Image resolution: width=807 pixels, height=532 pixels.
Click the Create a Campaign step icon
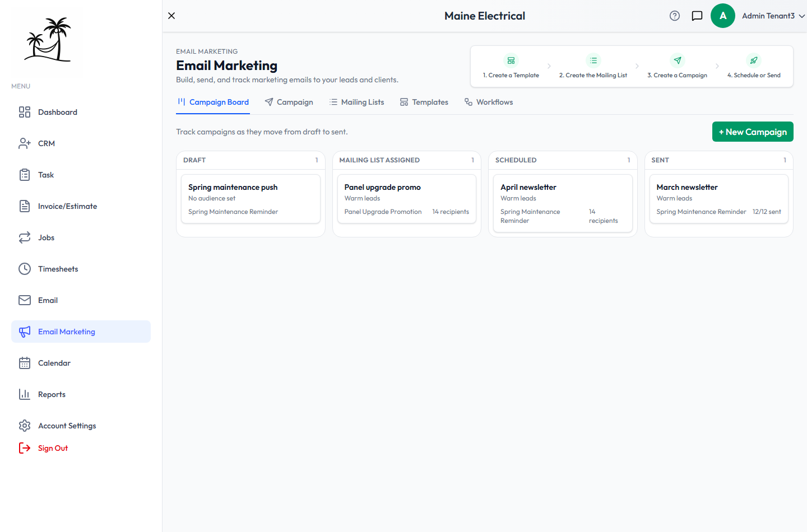[x=678, y=60]
